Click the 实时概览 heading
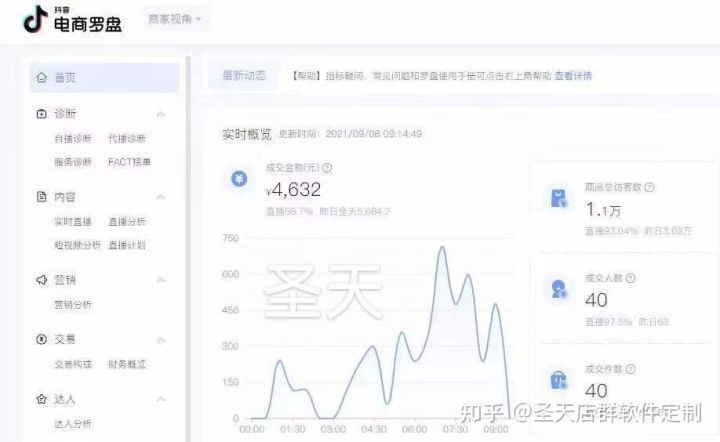This screenshot has height=442, width=720. point(247,134)
